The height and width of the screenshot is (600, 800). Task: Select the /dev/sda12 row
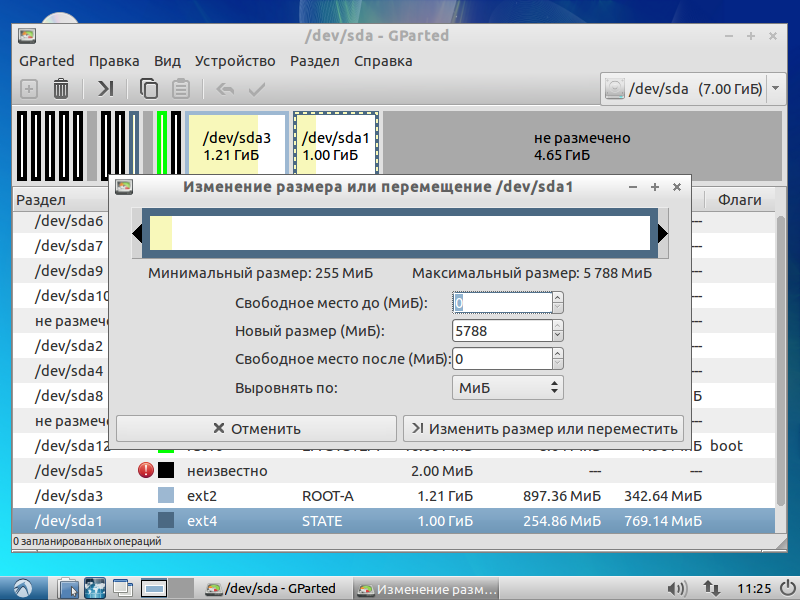[61, 446]
